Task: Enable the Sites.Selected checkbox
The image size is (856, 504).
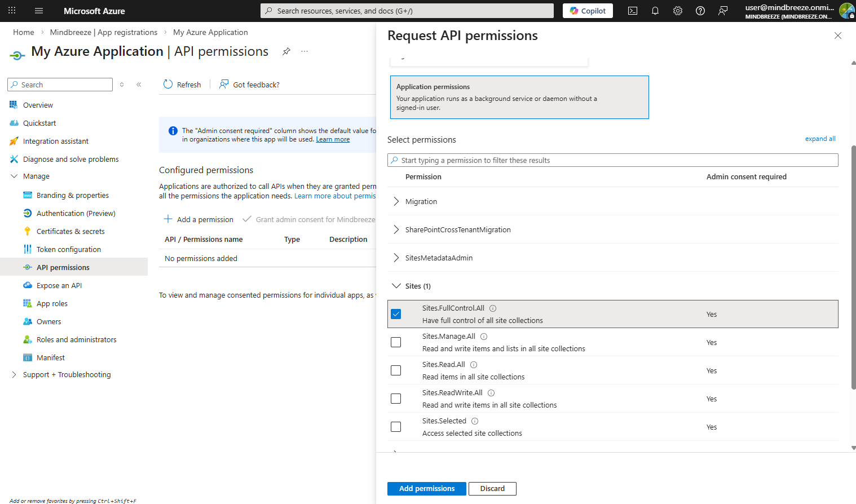Action: tap(396, 427)
